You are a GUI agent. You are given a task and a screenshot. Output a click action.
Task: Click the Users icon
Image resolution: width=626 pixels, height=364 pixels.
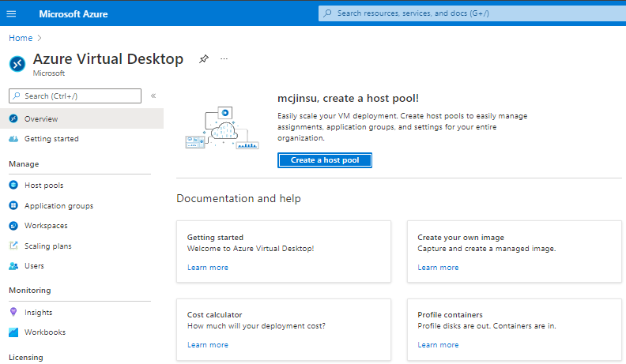pos(13,266)
